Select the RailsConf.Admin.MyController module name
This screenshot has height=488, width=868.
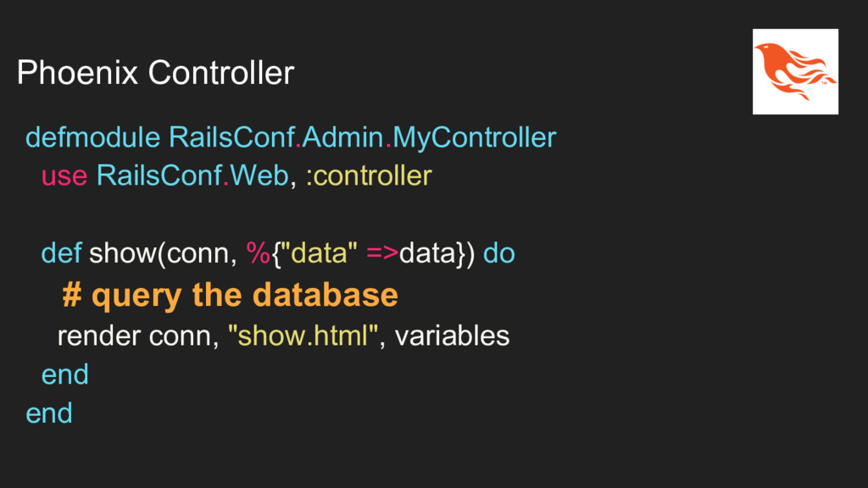(x=363, y=137)
